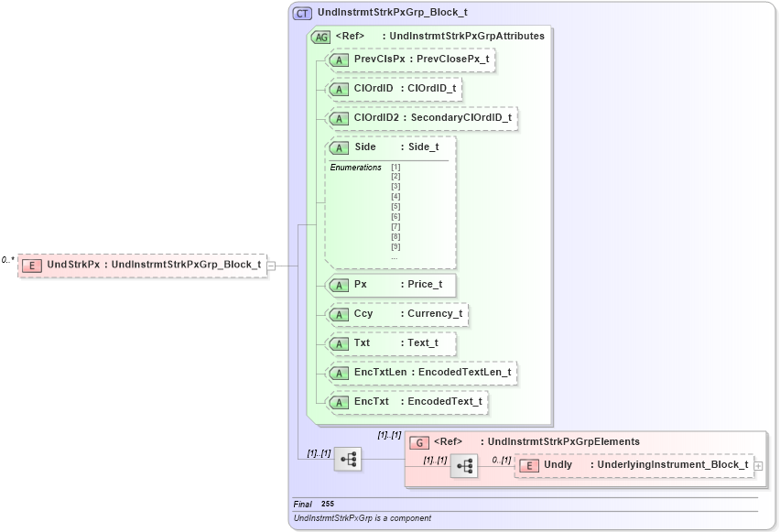Click the G group icon on UndInstrmtStrkPxGrpElements
780x532 pixels.
[421, 441]
